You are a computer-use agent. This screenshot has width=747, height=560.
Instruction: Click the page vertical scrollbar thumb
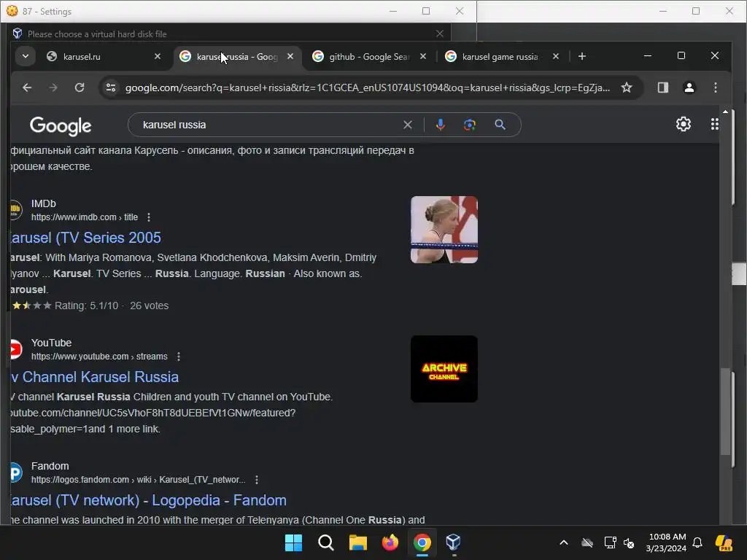click(726, 412)
